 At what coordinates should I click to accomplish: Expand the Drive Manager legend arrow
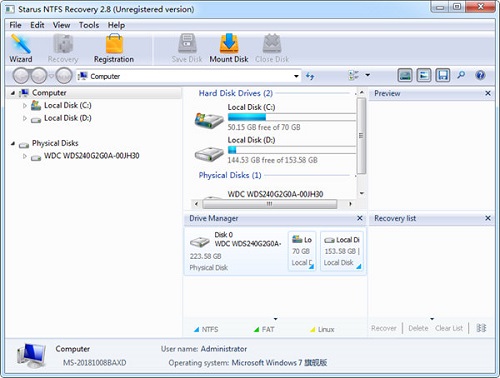(275, 319)
